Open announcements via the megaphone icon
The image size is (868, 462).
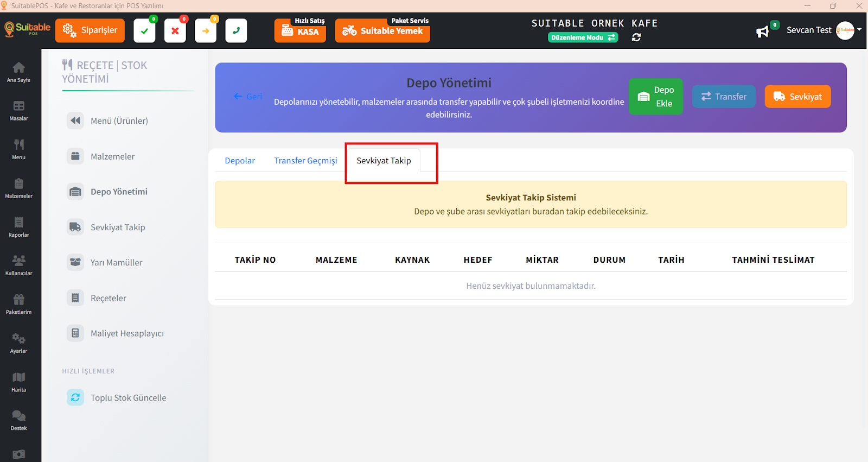point(763,31)
